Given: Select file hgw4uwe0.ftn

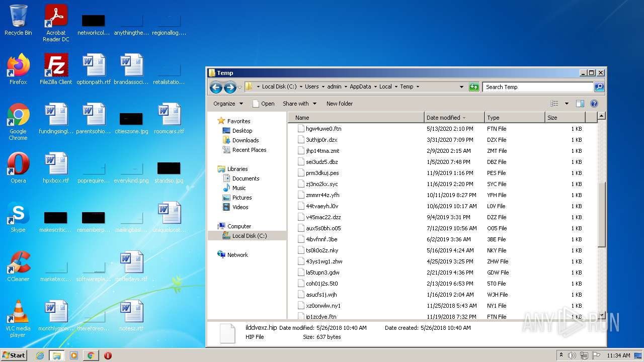Looking at the screenshot, I should click(x=324, y=129).
